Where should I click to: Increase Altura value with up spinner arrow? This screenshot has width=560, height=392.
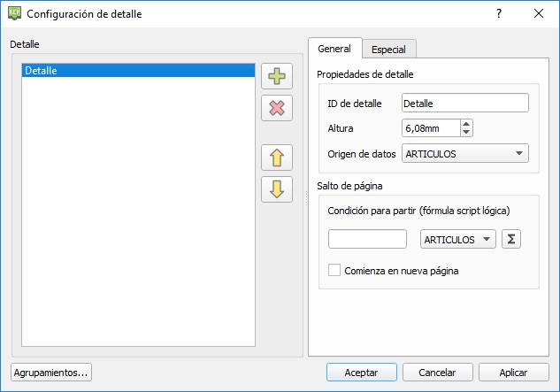point(466,124)
